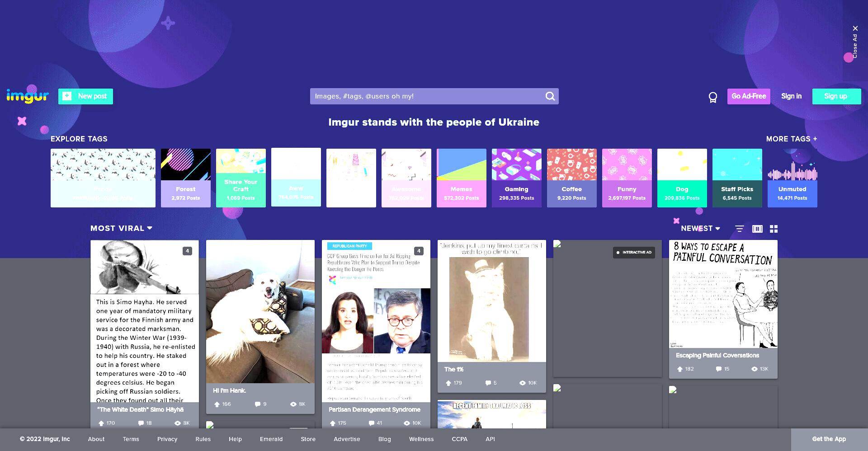Click the search magnifier icon
Image resolution: width=868 pixels, height=451 pixels.
[550, 96]
